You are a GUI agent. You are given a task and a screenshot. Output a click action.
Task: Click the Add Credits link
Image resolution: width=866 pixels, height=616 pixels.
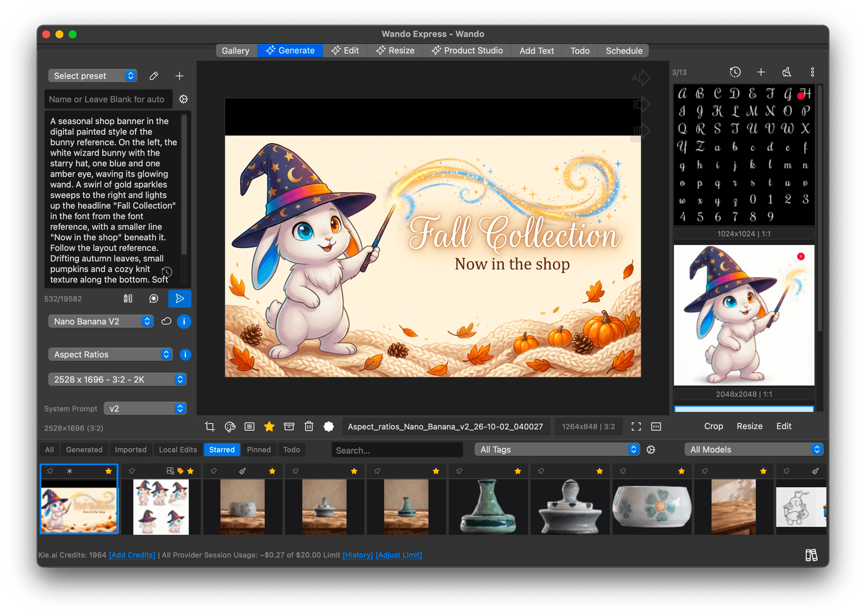pos(132,555)
